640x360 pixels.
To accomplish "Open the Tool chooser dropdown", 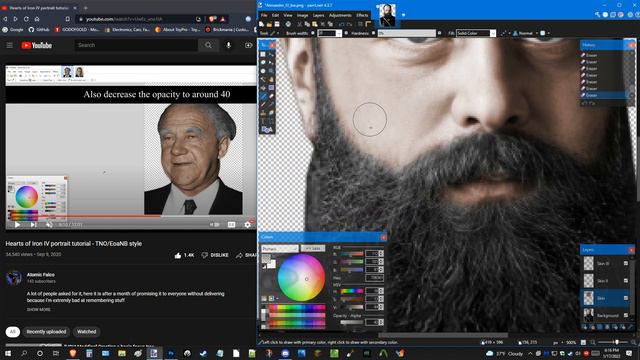I will point(275,33).
